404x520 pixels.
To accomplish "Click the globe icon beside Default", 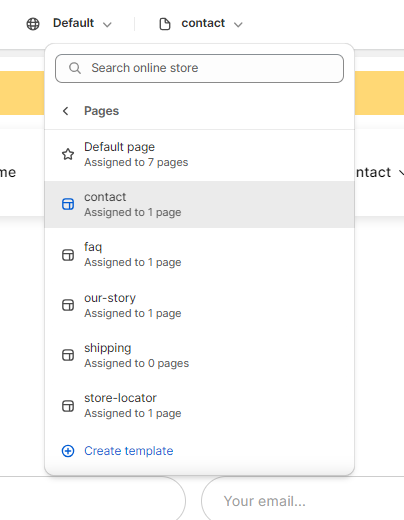I will click(x=33, y=24).
